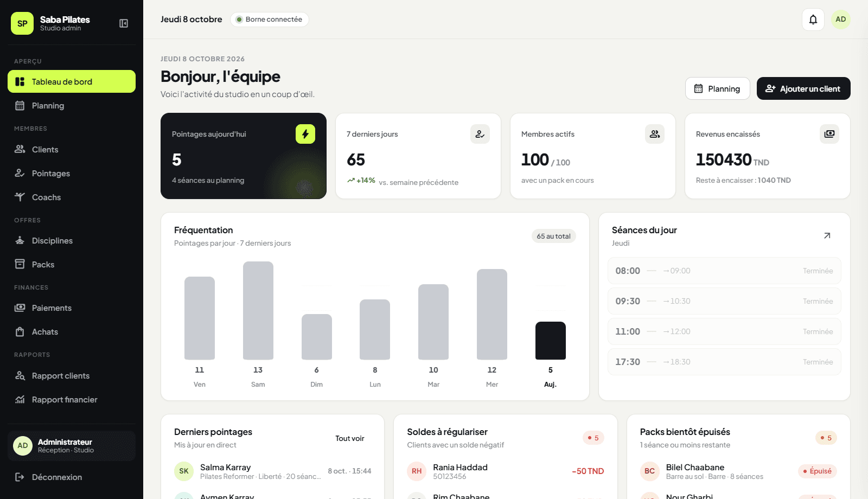
Task: Open Disciplines in sidebar
Action: coord(72,241)
